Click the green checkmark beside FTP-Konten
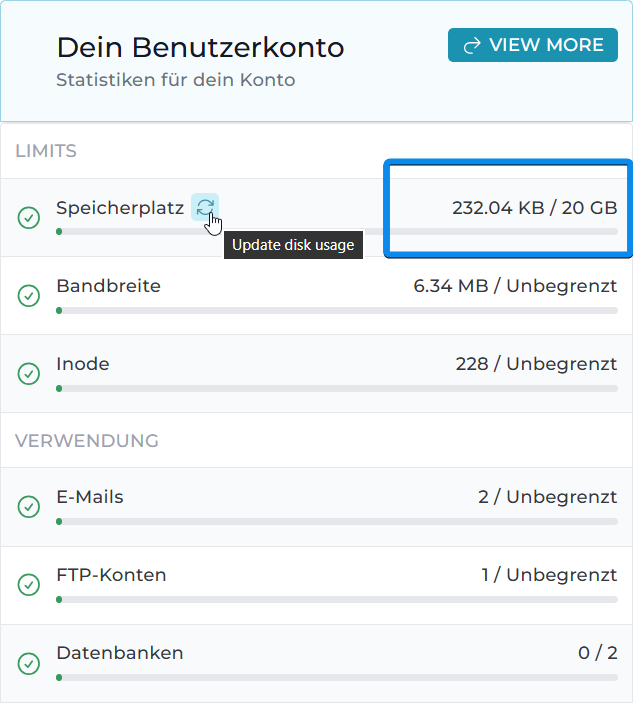 (30, 584)
